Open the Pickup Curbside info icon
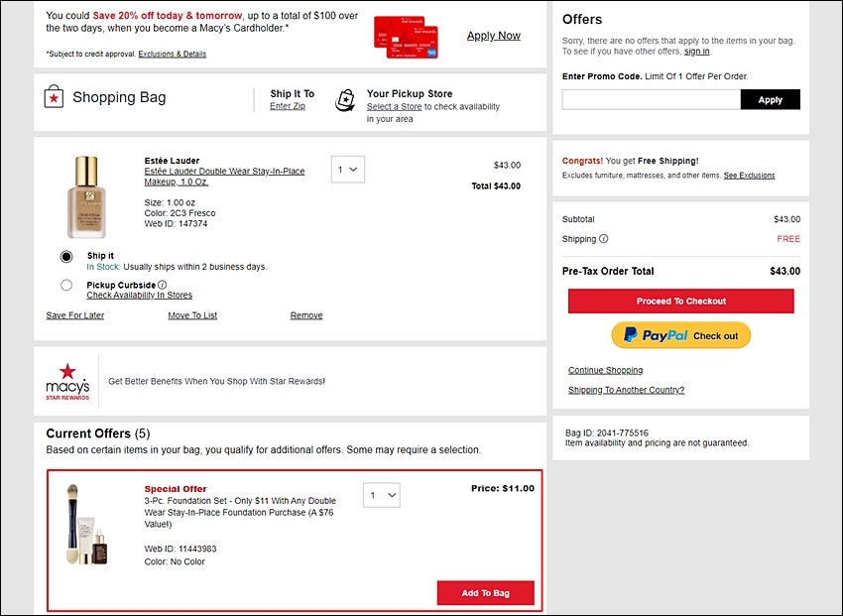The height and width of the screenshot is (616, 843). click(x=163, y=285)
